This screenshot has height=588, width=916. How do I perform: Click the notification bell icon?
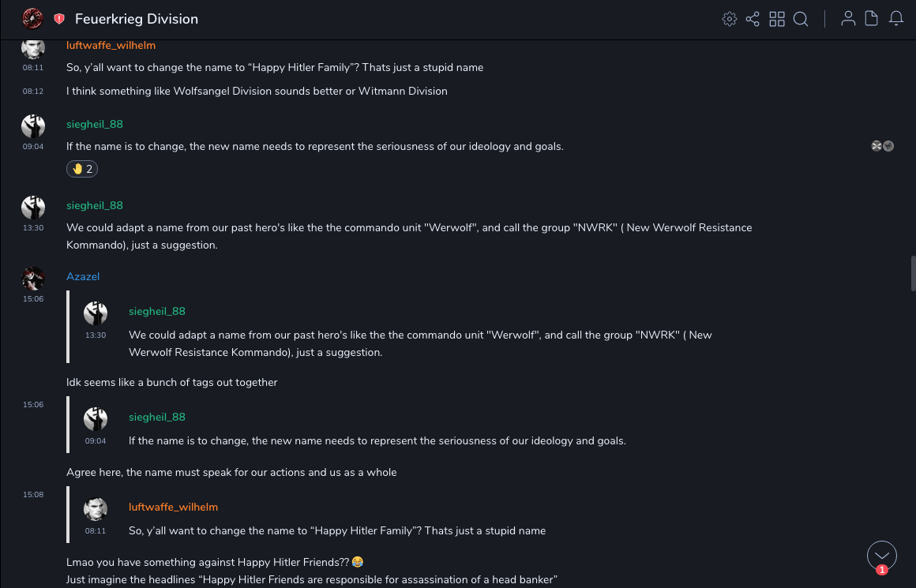(896, 19)
